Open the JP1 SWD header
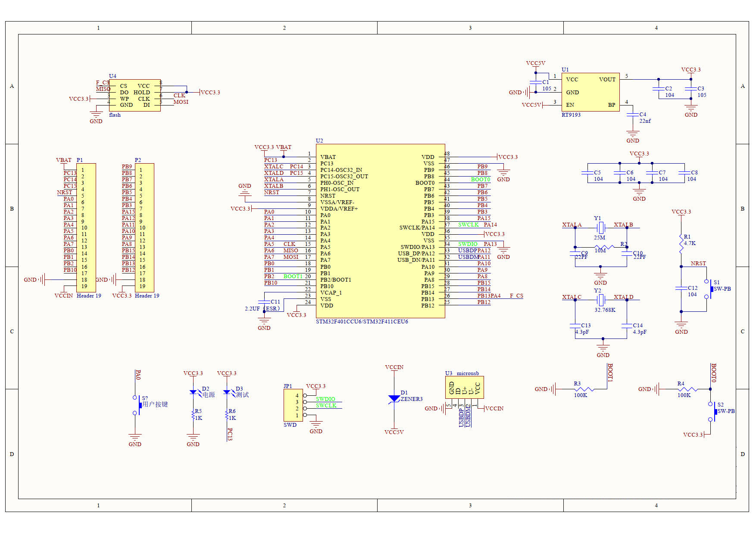Image resolution: width=756 pixels, height=534 pixels. [x=293, y=405]
